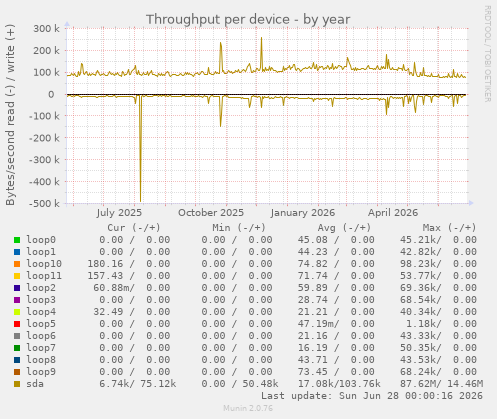The height and width of the screenshot is (419, 497).
Task: Click the loop6 gray color swatch
Action: (17, 336)
